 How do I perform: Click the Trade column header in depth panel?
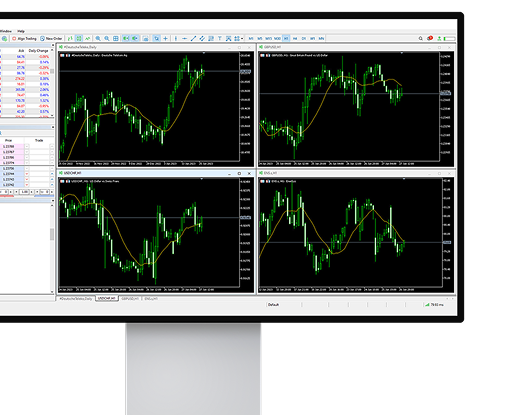[39, 140]
